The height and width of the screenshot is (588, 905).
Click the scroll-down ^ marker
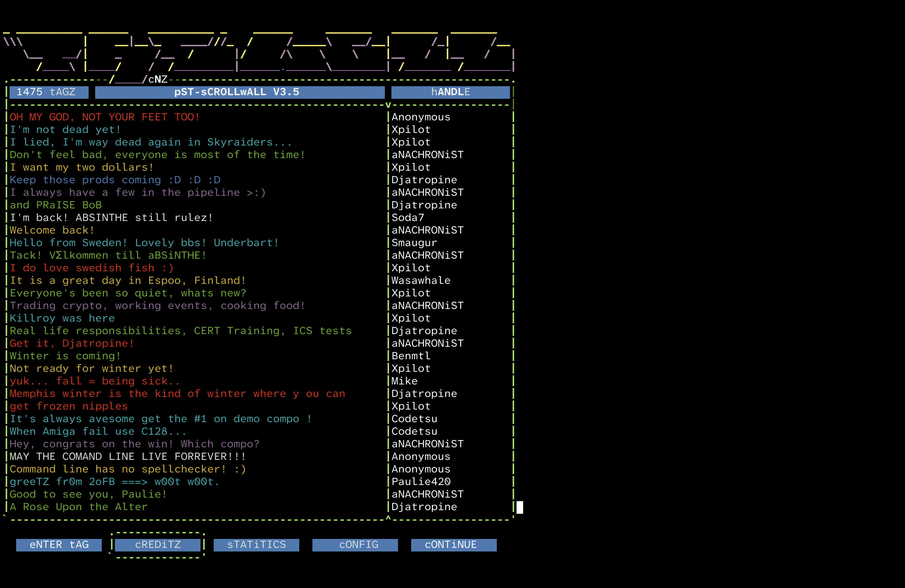[388, 518]
